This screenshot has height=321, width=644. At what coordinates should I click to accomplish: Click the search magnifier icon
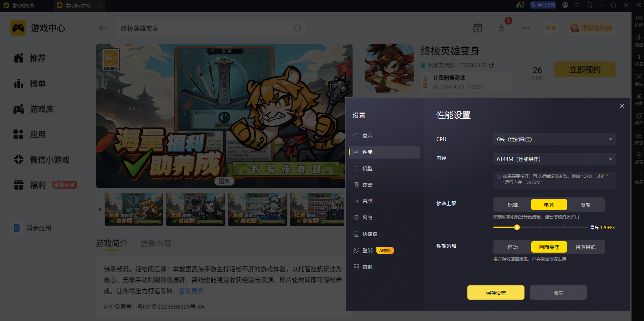298,28
